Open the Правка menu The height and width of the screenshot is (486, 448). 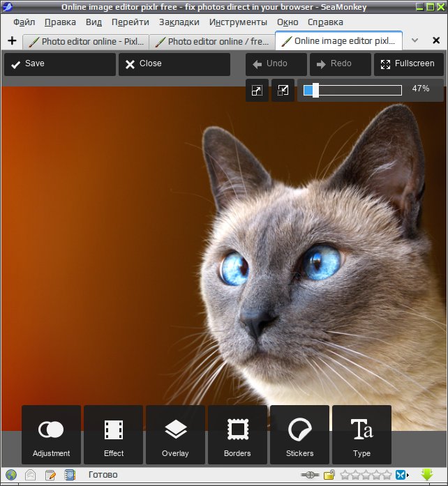(x=60, y=22)
